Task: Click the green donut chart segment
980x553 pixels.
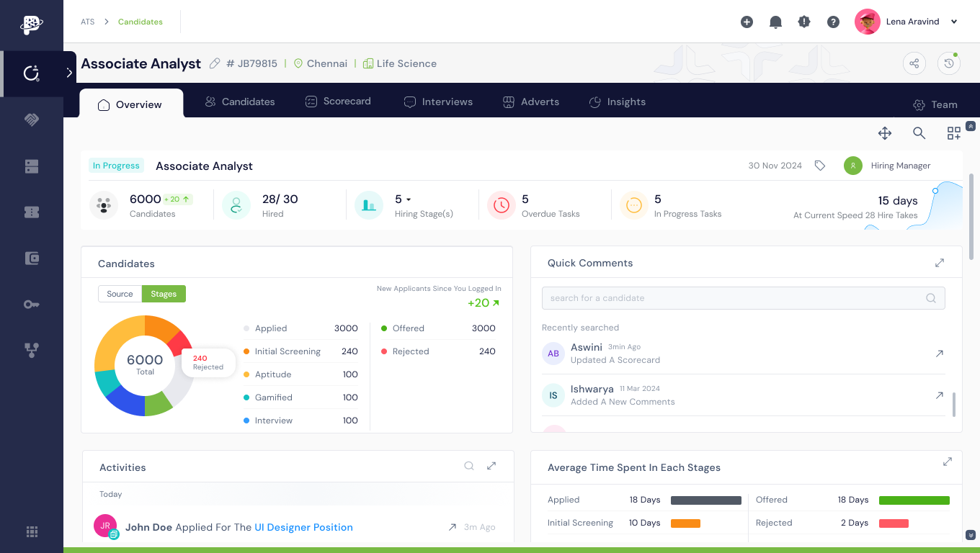Action: click(159, 405)
